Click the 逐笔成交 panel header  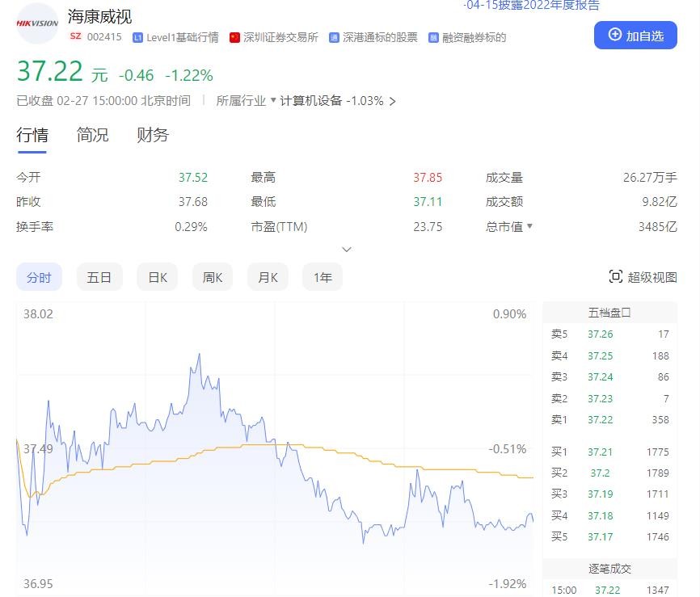tap(609, 569)
